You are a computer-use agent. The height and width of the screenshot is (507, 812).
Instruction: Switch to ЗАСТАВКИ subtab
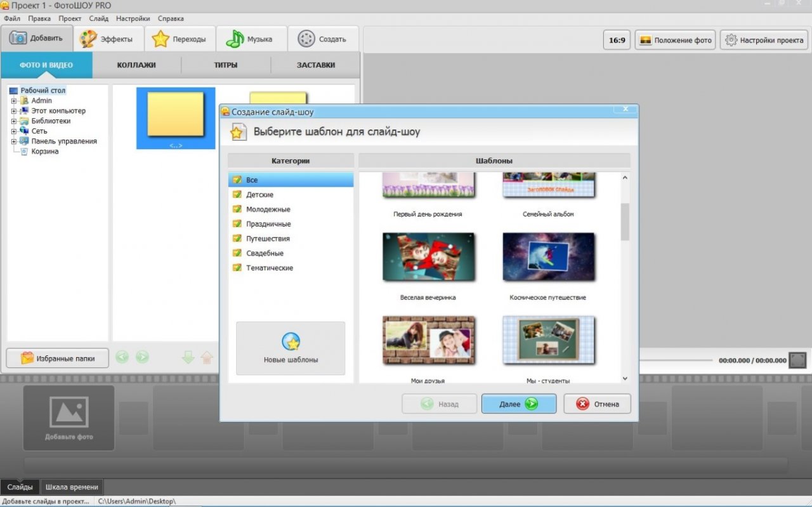click(316, 65)
